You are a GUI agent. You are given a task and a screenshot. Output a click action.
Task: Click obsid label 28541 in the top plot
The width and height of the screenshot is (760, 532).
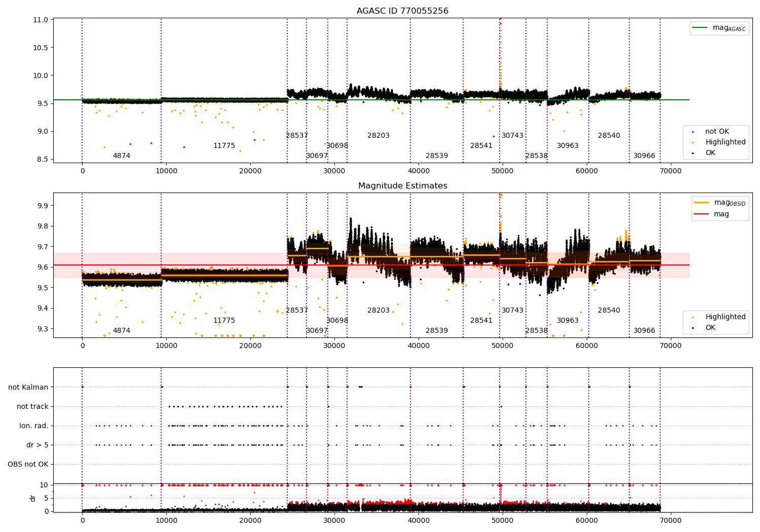(x=481, y=146)
